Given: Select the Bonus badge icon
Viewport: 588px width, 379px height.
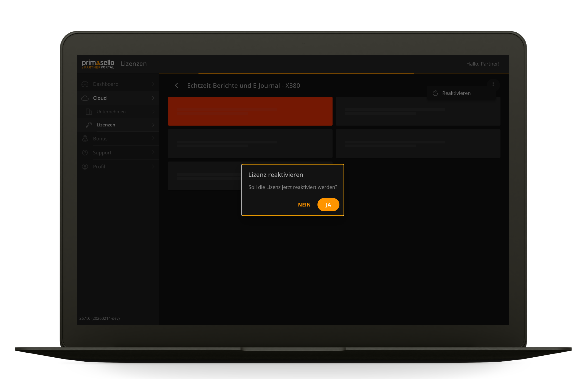Looking at the screenshot, I should click(x=85, y=138).
